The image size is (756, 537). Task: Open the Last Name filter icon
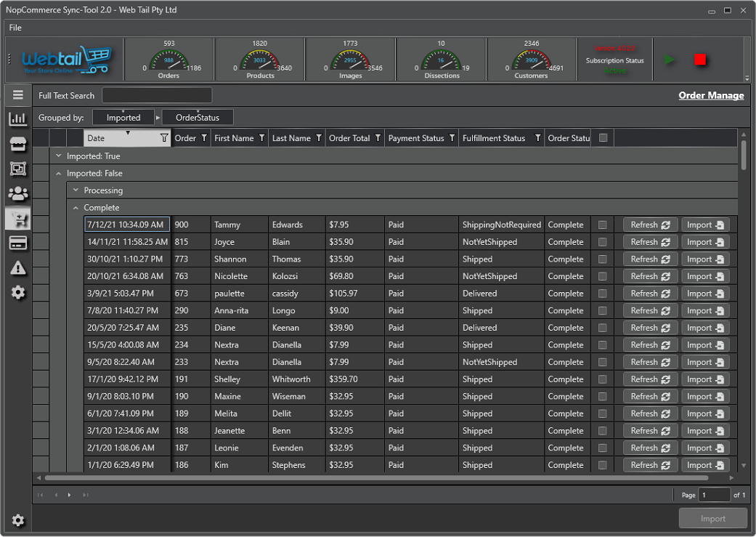click(x=319, y=138)
